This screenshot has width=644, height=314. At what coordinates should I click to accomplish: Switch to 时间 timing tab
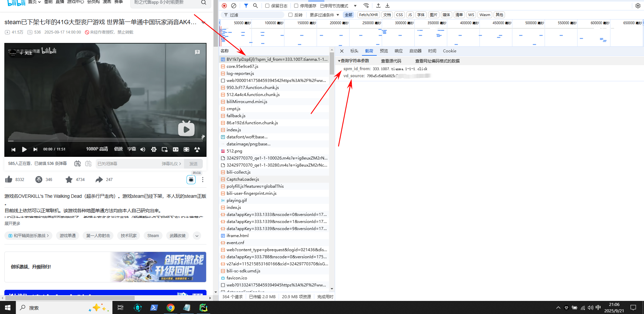432,51
